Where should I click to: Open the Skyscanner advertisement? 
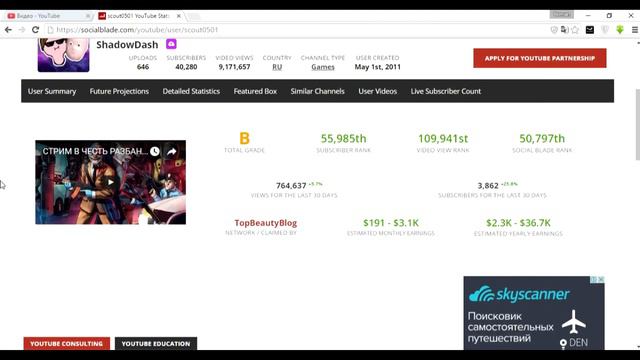[534, 313]
